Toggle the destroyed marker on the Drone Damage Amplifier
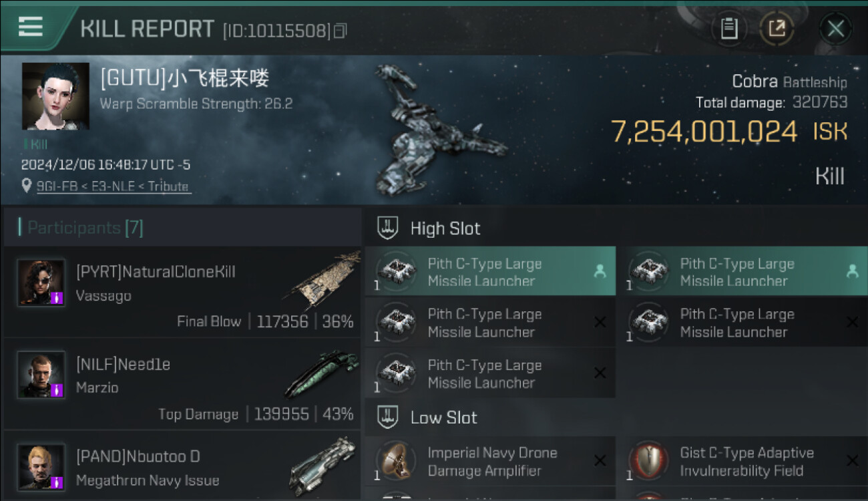 600,461
